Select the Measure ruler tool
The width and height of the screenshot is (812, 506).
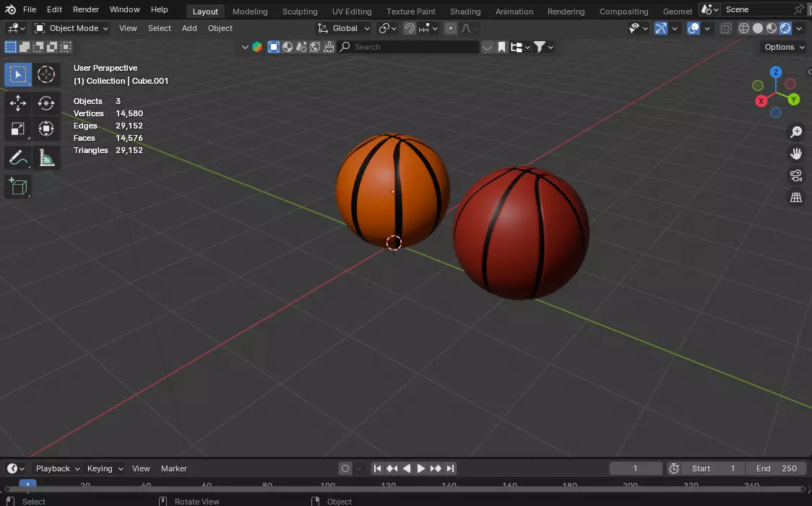tap(46, 158)
